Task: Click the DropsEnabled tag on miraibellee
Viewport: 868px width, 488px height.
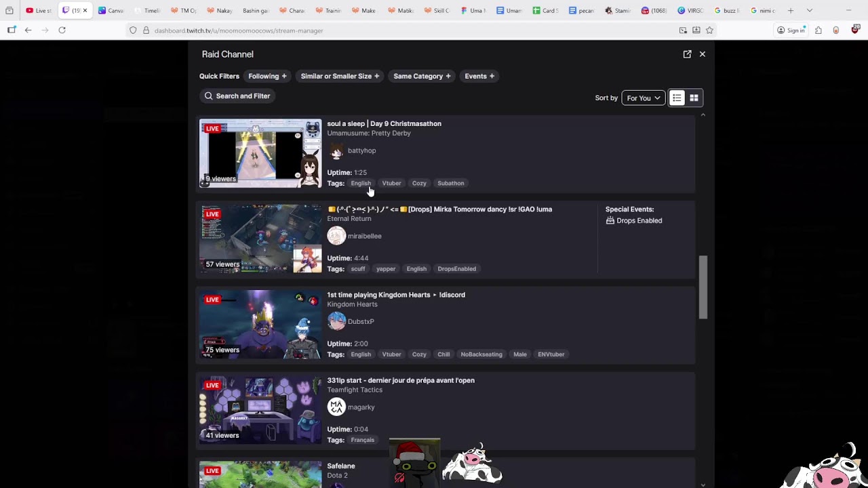Action: (x=457, y=269)
